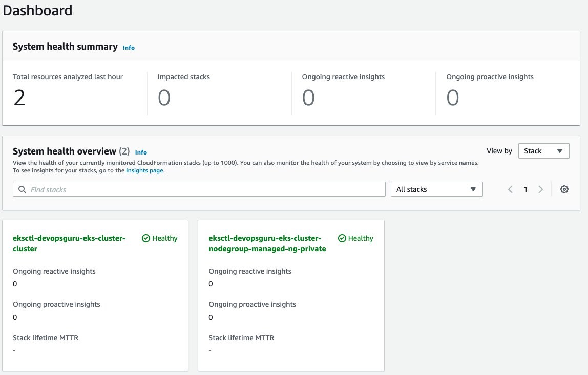The image size is (588, 375).
Task: Open table preferences gear icon
Action: click(x=564, y=190)
